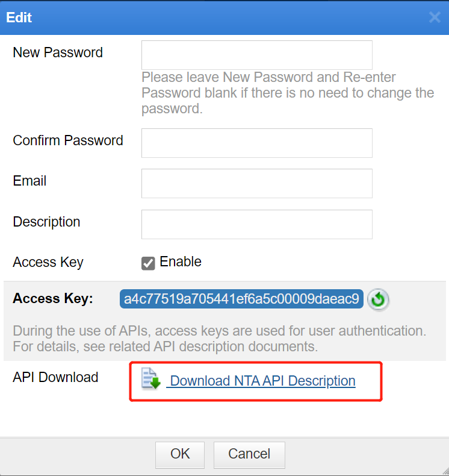Click the Email field label
Viewport: 449px width, 476px height.
tap(29, 181)
